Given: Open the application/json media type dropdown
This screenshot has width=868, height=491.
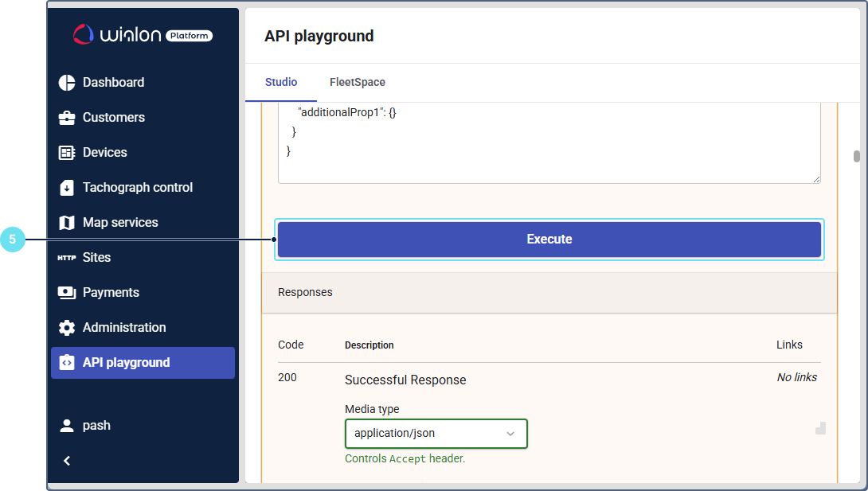Looking at the screenshot, I should point(436,434).
